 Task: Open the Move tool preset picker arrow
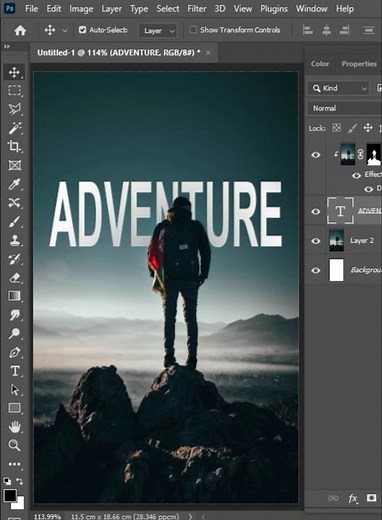[x=65, y=31]
